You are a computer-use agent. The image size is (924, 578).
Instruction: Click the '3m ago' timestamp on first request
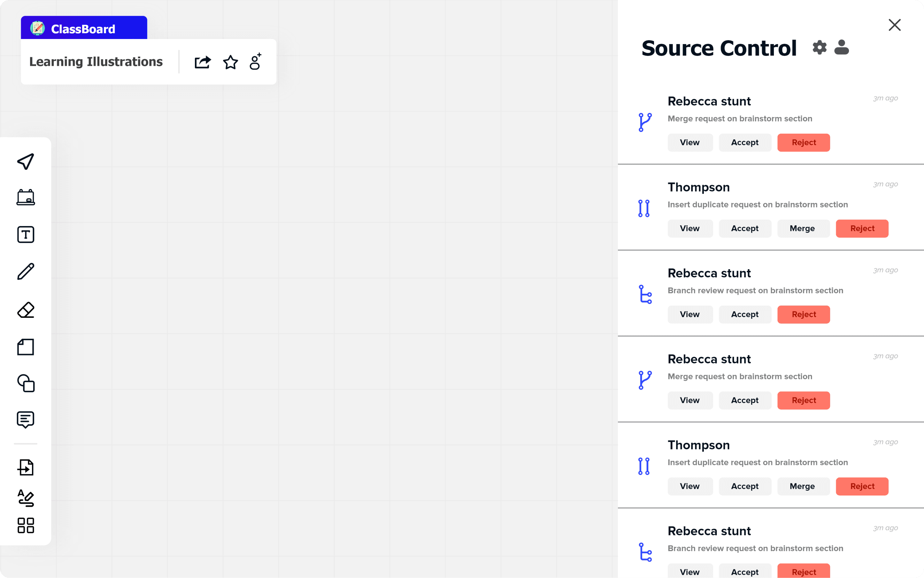[885, 98]
